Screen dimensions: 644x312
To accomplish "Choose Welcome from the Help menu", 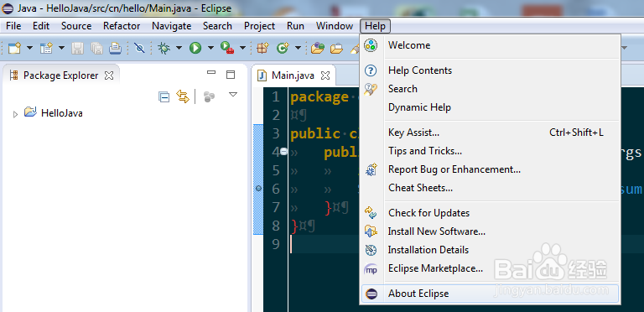I will (490, 45).
